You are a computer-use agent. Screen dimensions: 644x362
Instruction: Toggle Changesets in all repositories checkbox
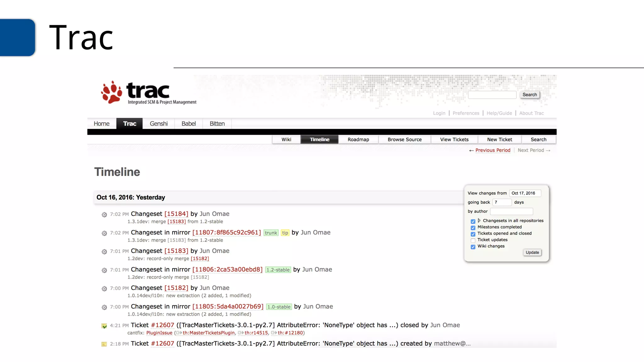coord(473,221)
